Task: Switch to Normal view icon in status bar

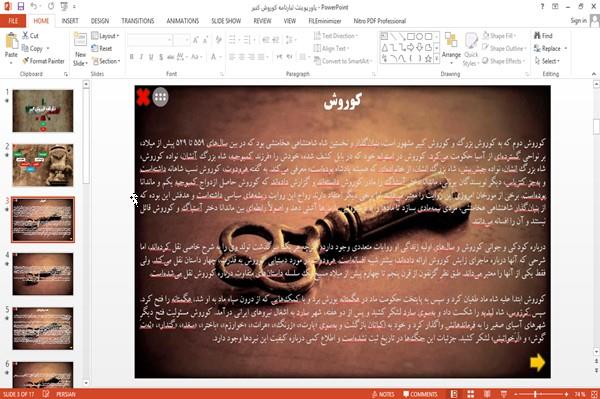Action: click(x=454, y=394)
